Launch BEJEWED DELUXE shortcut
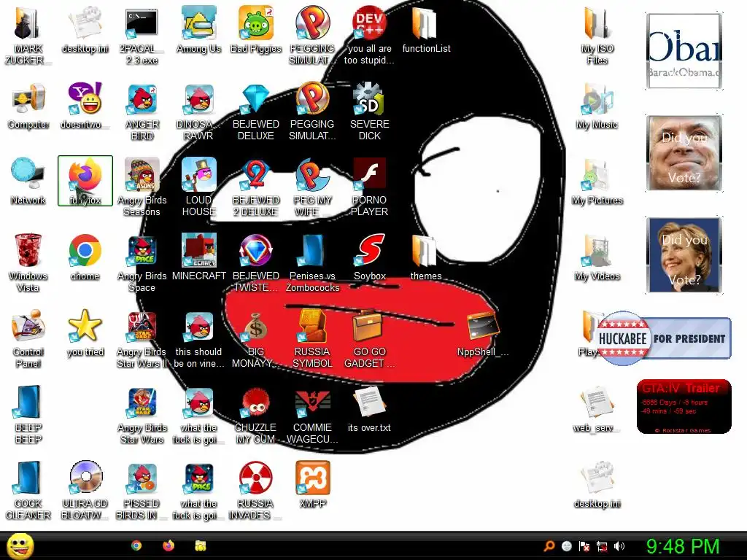Viewport: 747px width, 560px height. (x=256, y=112)
